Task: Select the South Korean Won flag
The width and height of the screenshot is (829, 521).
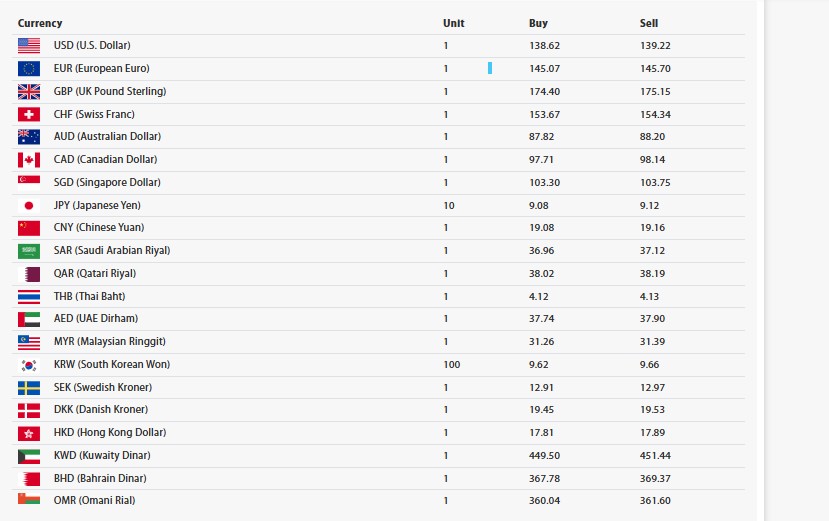Action: [29, 365]
